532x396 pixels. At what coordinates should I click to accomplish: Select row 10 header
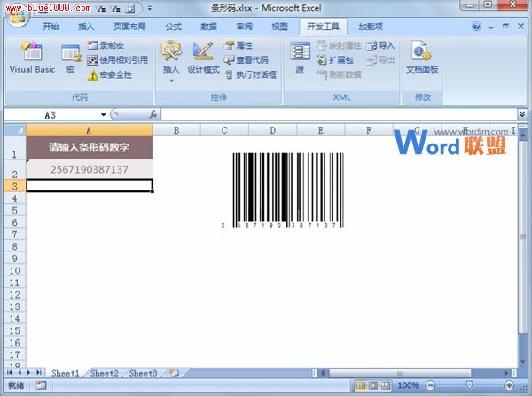tap(14, 270)
